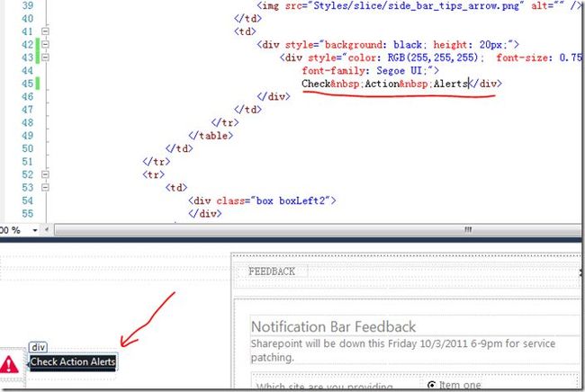Viewport: 585px width, 392px height.
Task: Collapse the code block at line 41
Action: click(x=45, y=31)
